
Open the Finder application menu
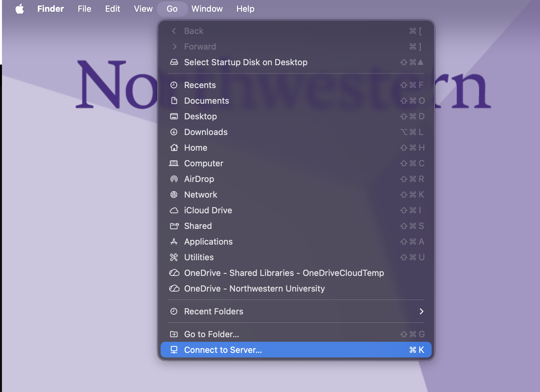(x=51, y=9)
